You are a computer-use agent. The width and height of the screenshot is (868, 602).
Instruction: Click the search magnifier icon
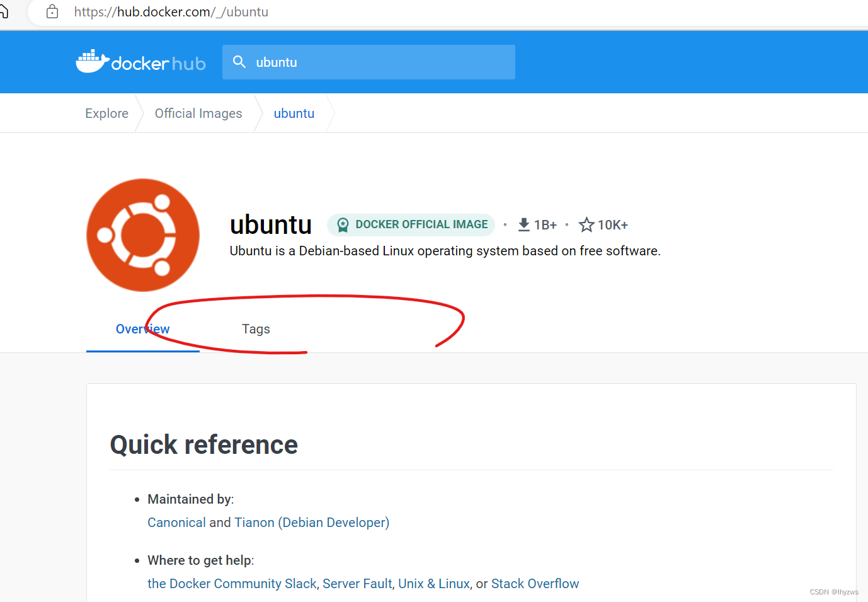coord(239,62)
